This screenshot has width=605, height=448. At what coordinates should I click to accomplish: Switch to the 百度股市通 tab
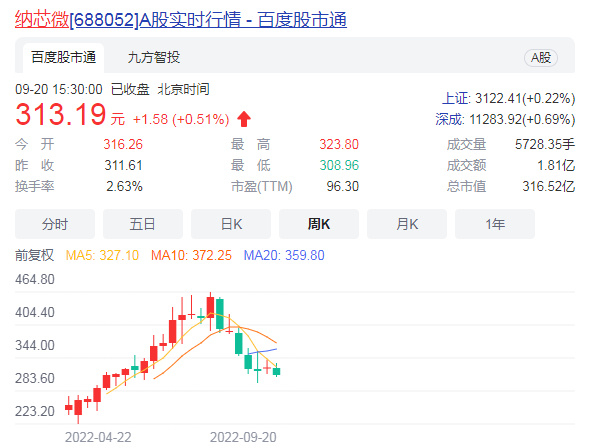[63, 57]
